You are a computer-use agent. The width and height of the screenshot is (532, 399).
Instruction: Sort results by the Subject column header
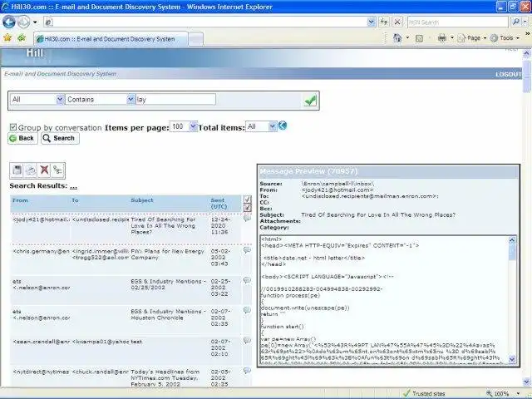click(142, 200)
